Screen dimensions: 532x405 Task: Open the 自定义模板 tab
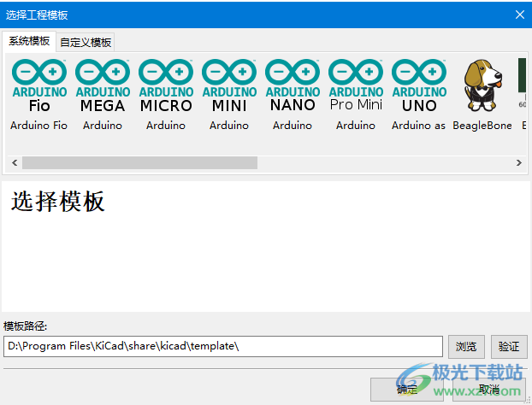[x=86, y=43]
